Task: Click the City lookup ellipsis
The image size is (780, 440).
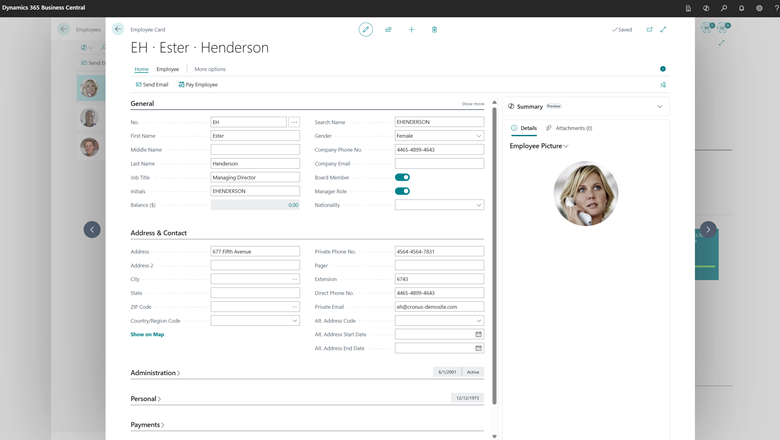Action: tap(295, 279)
